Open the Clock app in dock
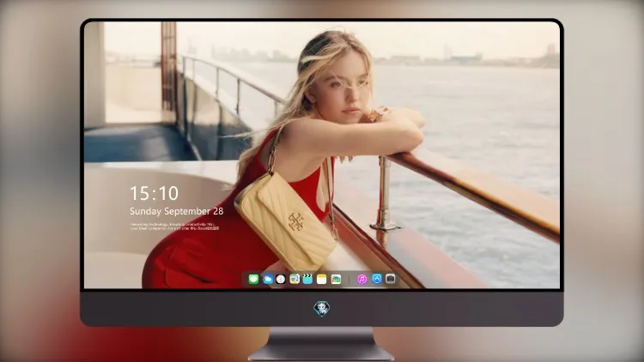644x362 pixels. click(x=281, y=279)
